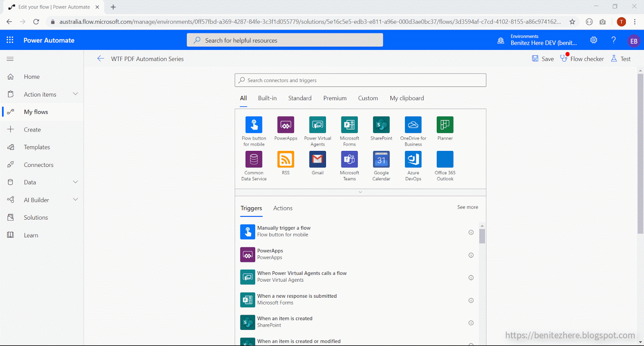Switch to the Actions tab

point(283,208)
